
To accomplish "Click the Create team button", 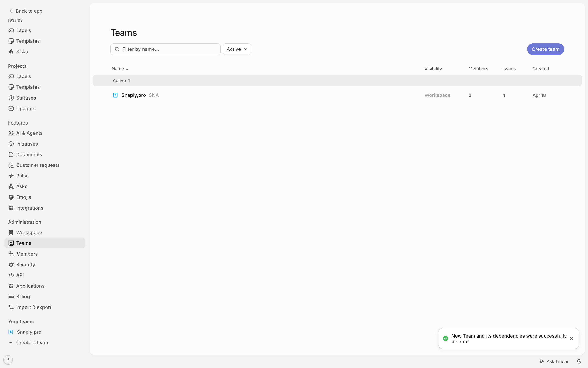I will tap(546, 49).
